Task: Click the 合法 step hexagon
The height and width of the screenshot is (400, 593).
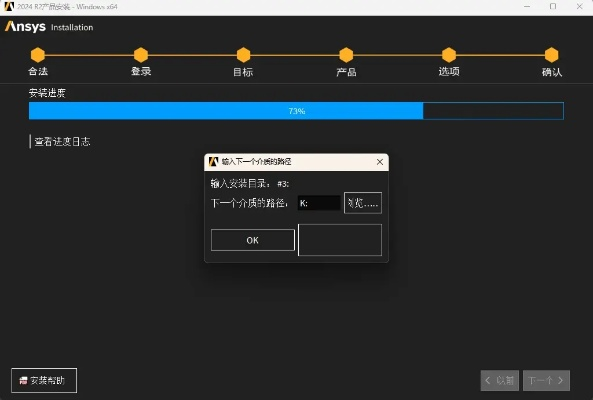Action: click(38, 55)
